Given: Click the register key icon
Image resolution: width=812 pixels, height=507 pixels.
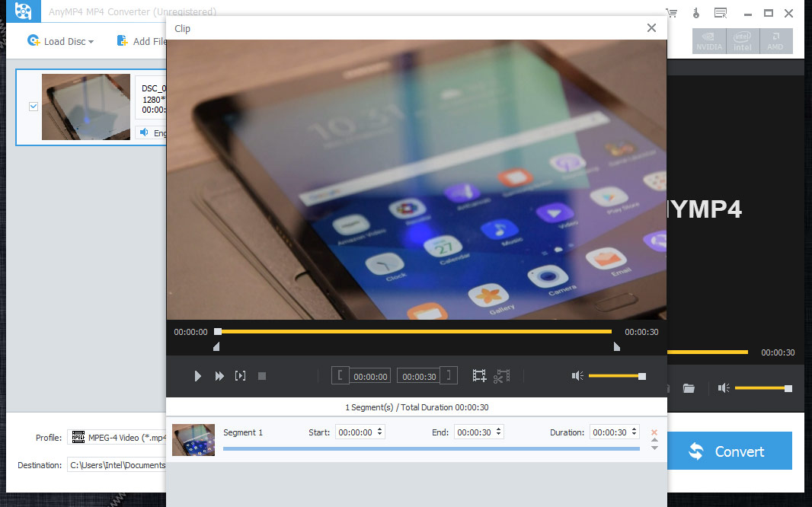Looking at the screenshot, I should pos(695,12).
